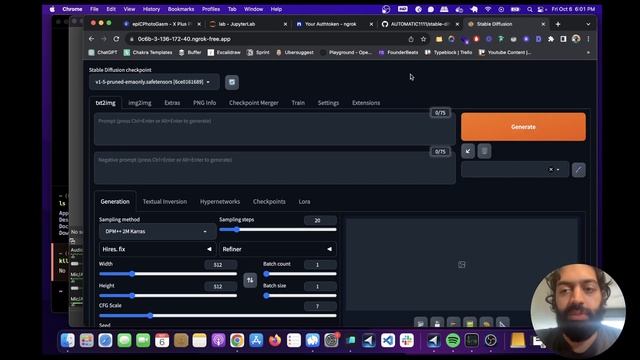Select the Hypernetworks sub-tab
The width and height of the screenshot is (640, 360).
tap(220, 202)
